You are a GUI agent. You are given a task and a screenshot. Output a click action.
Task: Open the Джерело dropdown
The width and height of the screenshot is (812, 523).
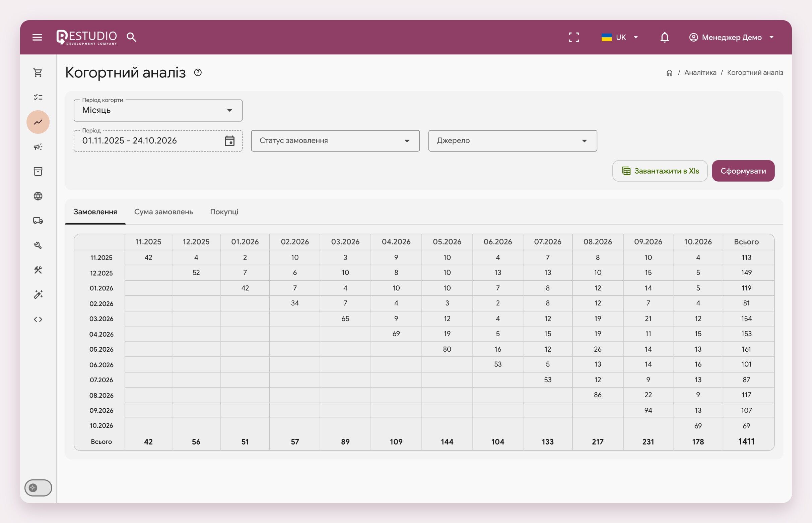click(513, 140)
